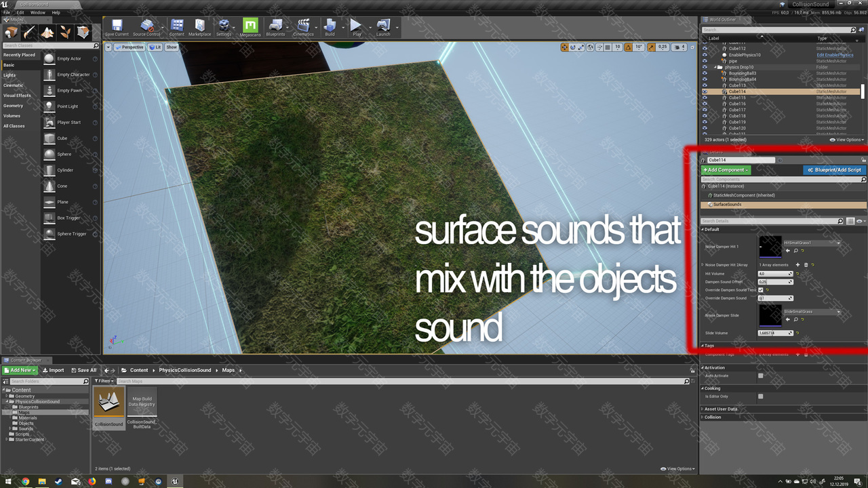
Task: Click the Blueprint/Add Script button
Action: [834, 170]
